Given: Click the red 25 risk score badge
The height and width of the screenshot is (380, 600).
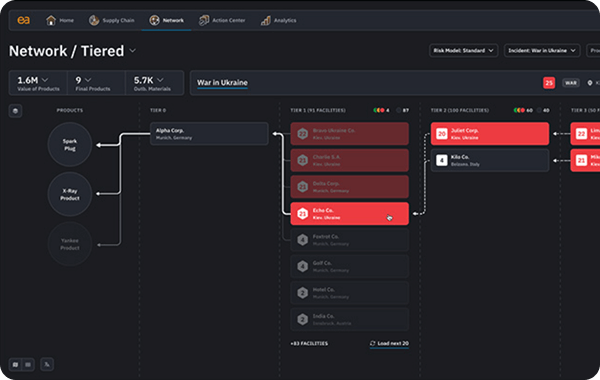Looking at the screenshot, I should (x=549, y=83).
